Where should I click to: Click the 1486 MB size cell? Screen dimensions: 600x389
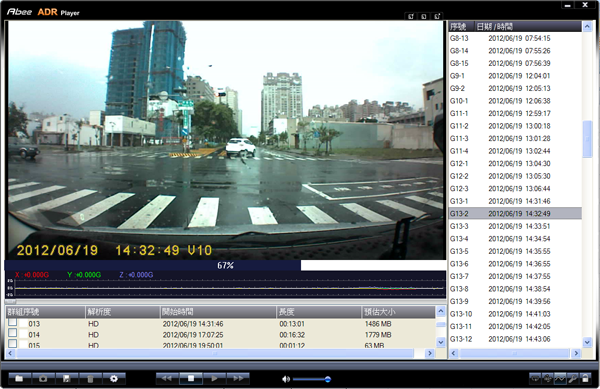378,324
